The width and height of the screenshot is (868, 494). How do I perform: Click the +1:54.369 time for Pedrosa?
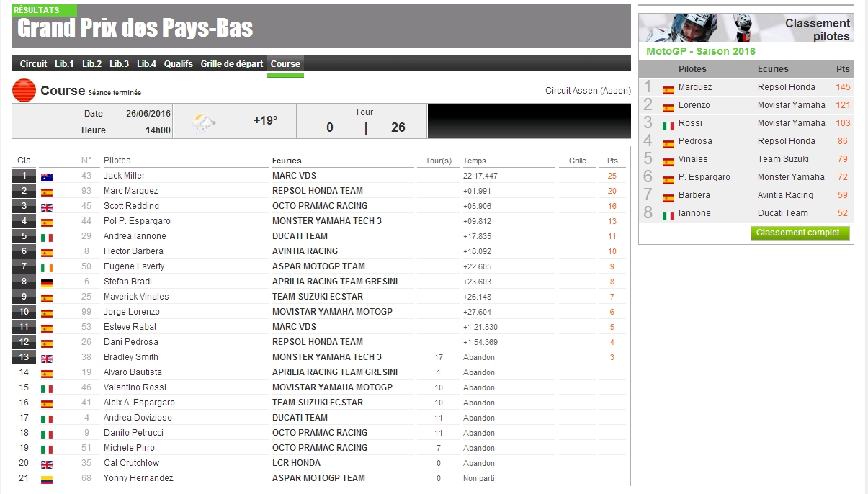click(x=480, y=342)
